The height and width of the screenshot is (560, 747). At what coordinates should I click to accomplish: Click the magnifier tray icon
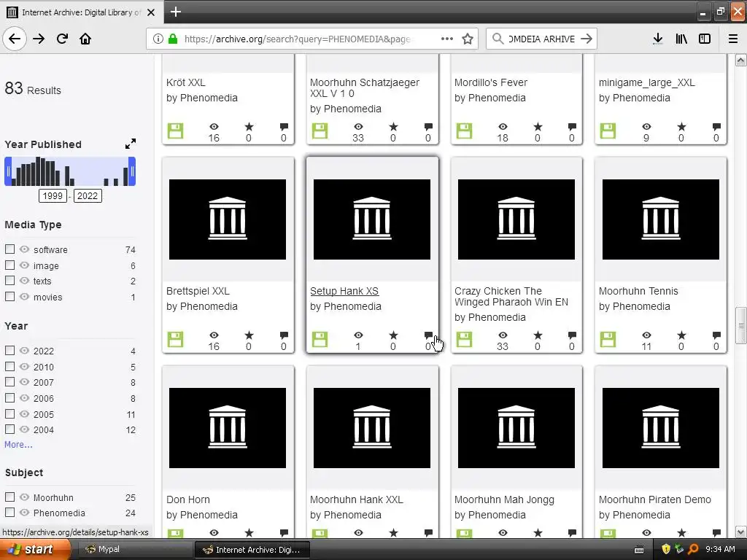pos(693,550)
